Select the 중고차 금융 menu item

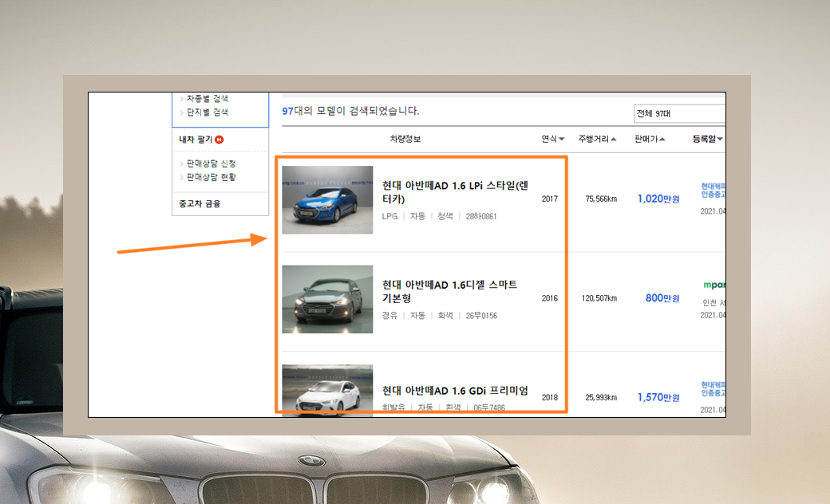click(x=200, y=203)
